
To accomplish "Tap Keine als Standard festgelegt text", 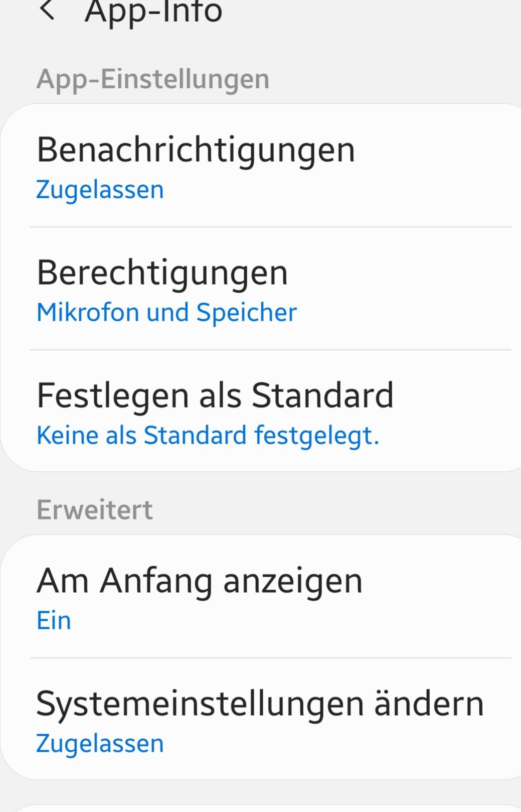I will pos(208,435).
